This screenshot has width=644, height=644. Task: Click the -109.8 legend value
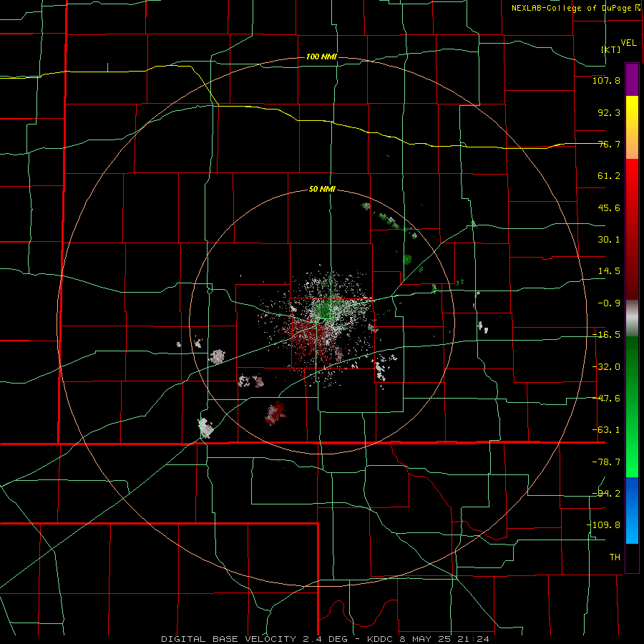[604, 525]
